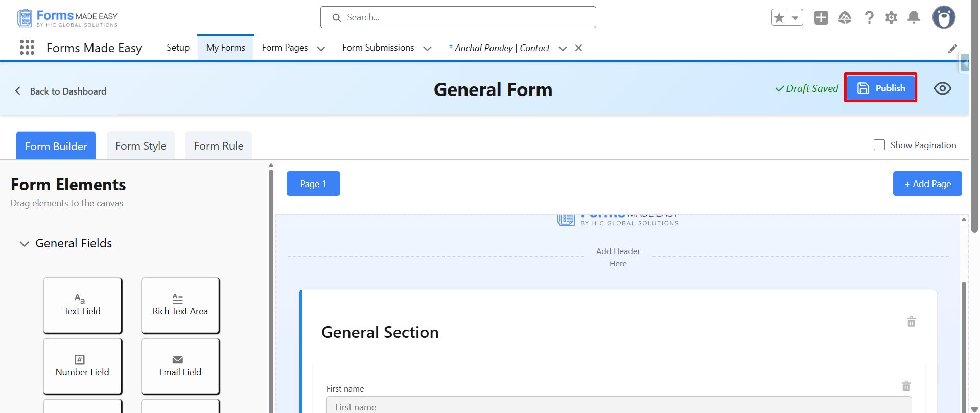Collapse the General Fields section
Screen dimensions: 980x413
click(x=24, y=244)
